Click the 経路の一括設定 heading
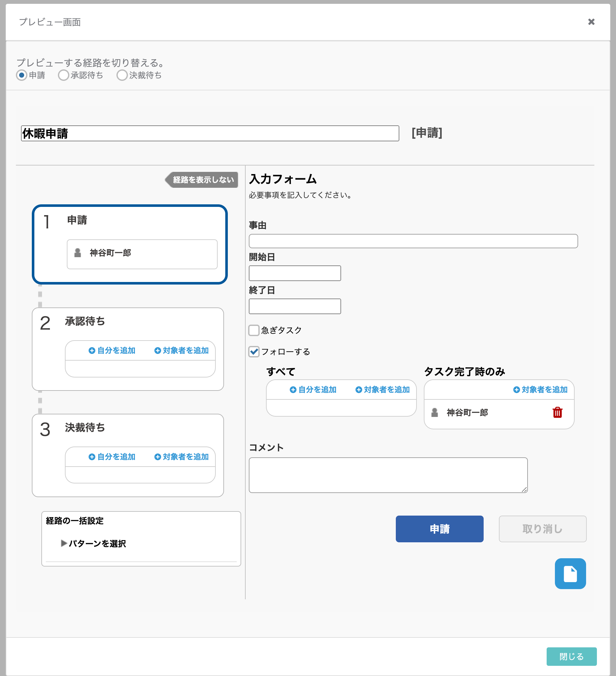The image size is (616, 676). 75,520
